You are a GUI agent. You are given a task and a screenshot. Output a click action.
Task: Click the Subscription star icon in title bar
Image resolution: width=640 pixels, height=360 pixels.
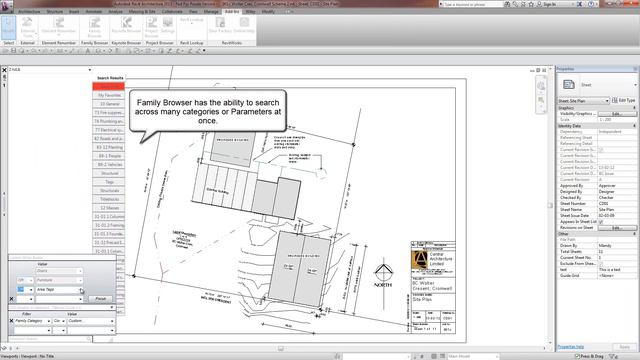tap(531, 4)
